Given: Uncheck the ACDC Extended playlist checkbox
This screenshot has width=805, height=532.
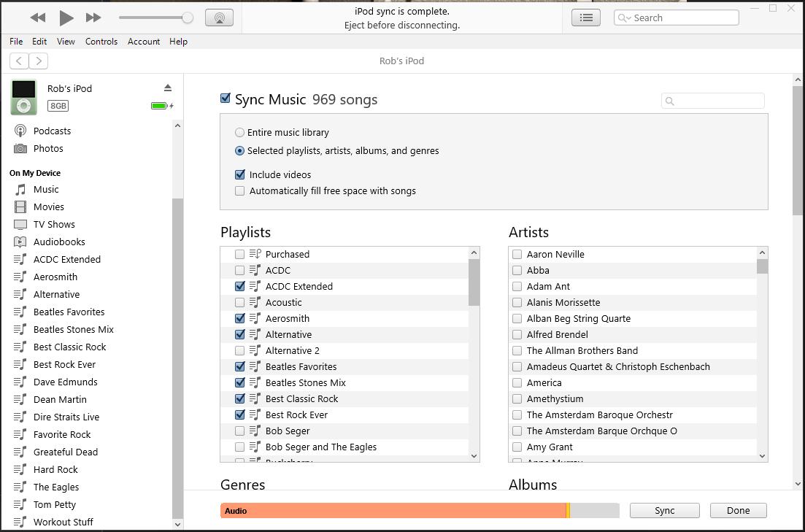Looking at the screenshot, I should (240, 286).
